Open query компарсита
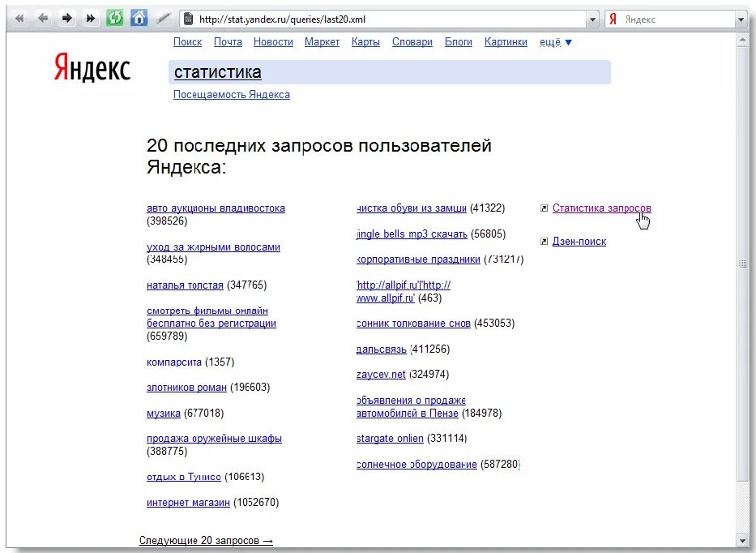Screen dimensions: 756x553 [x=174, y=362]
